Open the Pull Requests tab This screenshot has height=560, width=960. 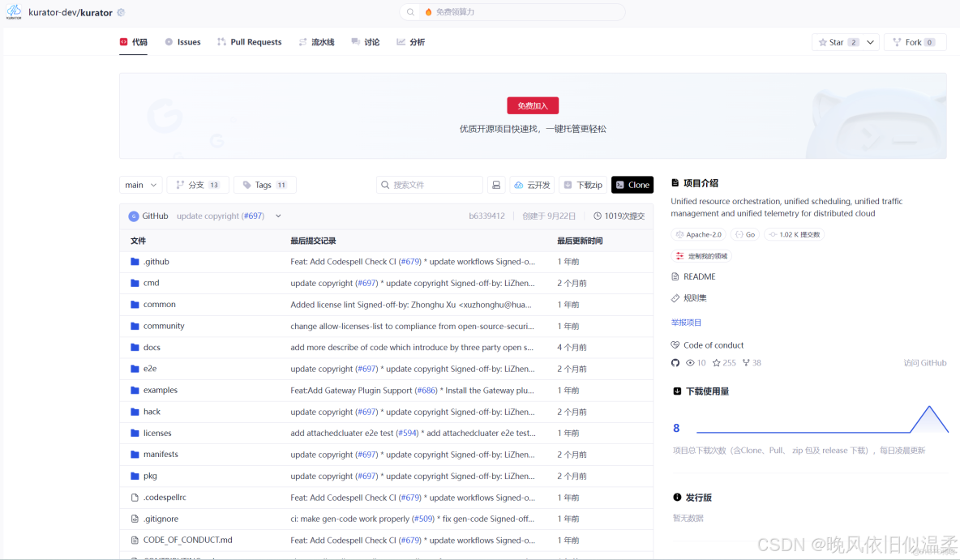coord(249,41)
